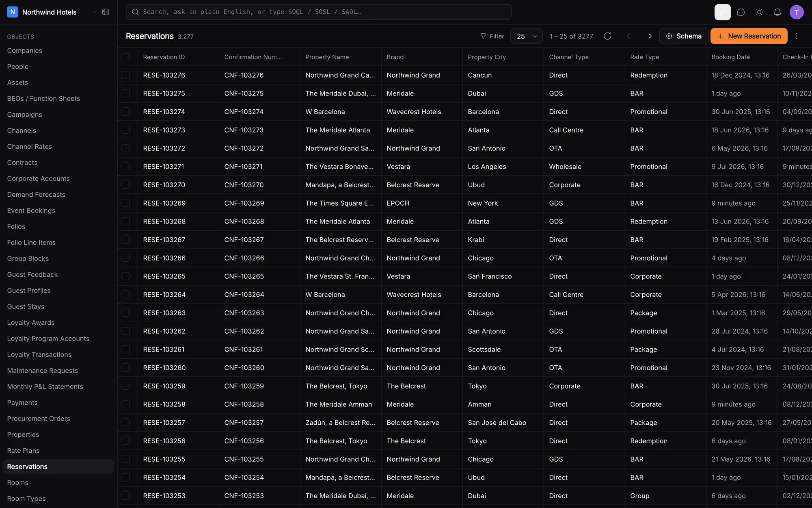812x508 pixels.
Task: Toggle light/dark theme sun icon
Action: click(x=759, y=12)
